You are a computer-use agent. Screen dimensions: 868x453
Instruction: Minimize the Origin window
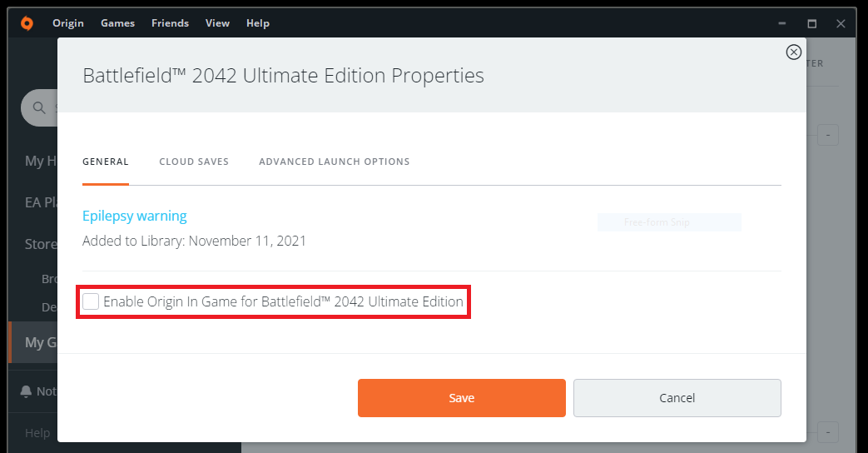[x=783, y=23]
